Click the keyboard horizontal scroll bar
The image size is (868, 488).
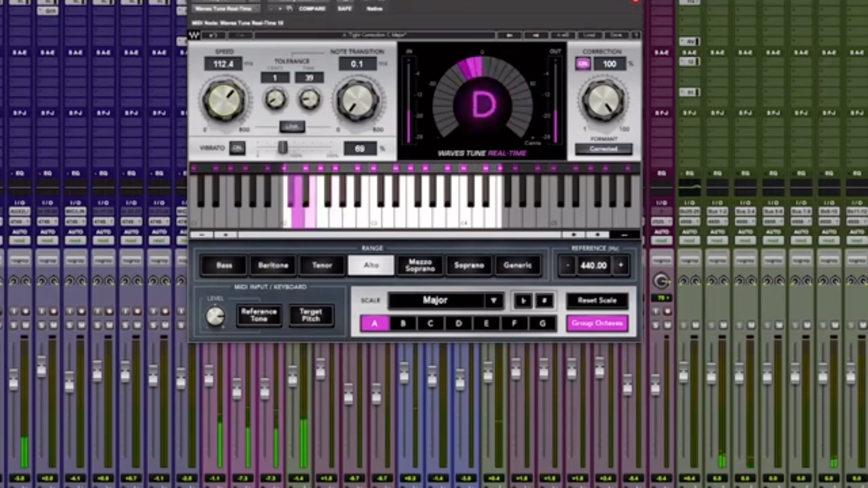click(399, 234)
